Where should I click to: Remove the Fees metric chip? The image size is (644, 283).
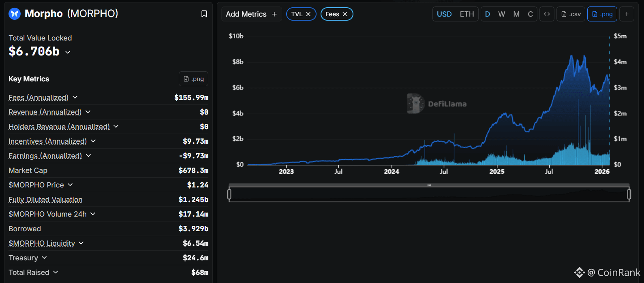345,14
